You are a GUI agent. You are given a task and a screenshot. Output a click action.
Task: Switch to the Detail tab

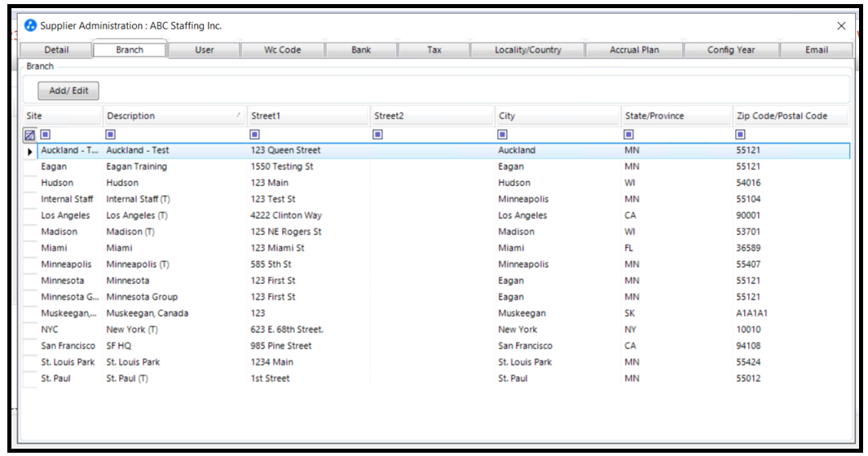point(56,50)
